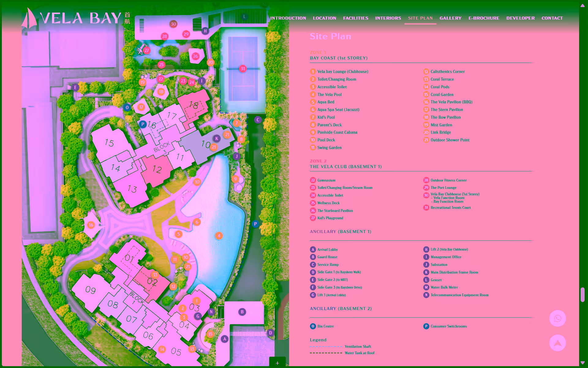Viewport: 588px width, 368px height.
Task: Click marker E side gate on map
Action: click(x=75, y=87)
